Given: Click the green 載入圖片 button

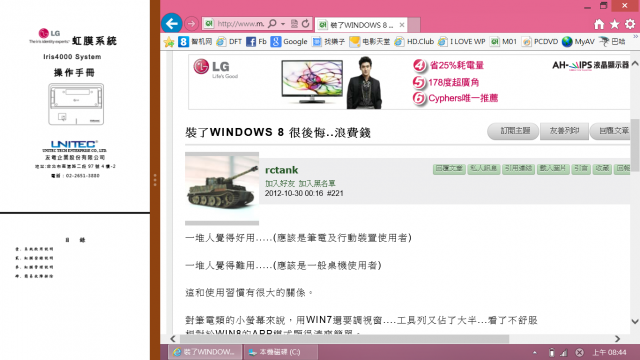Looking at the screenshot, I should tap(553, 169).
